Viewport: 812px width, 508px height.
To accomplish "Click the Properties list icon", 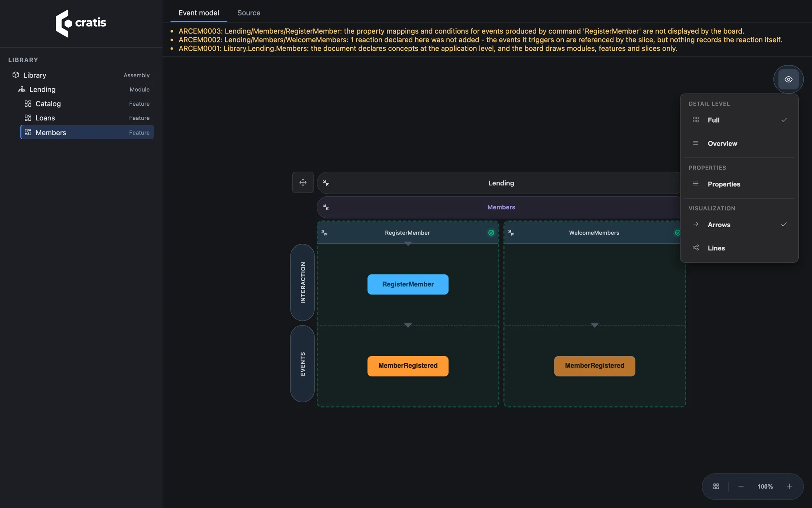I will pos(696,184).
